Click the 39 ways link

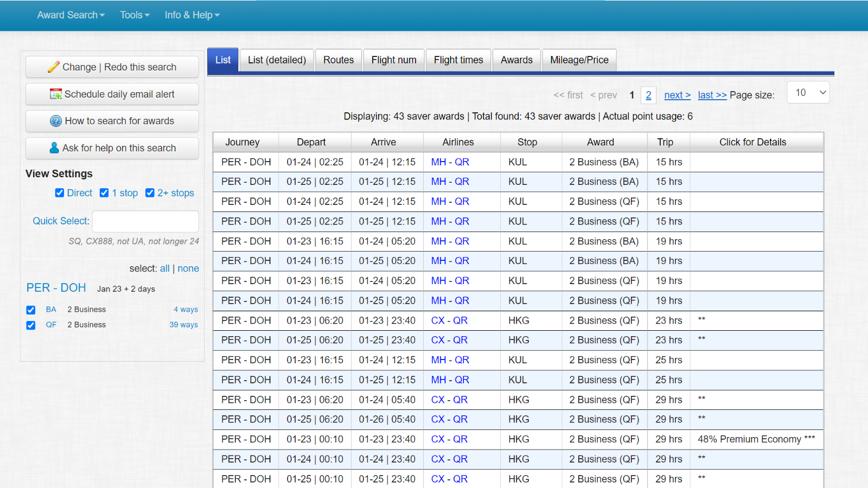point(183,325)
